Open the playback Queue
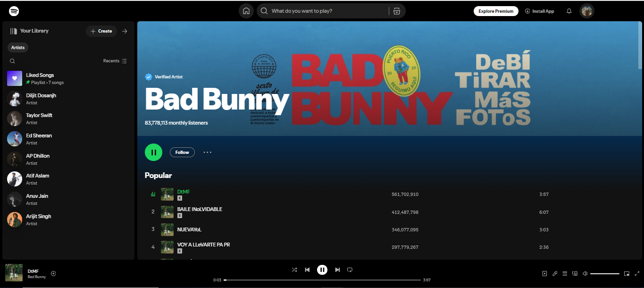The image size is (644, 288). [x=565, y=273]
